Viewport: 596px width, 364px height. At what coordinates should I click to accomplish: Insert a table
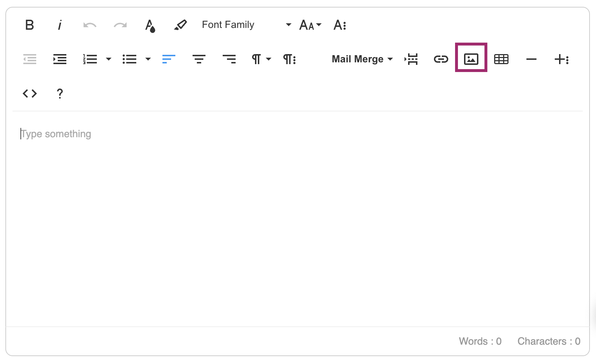click(x=501, y=59)
